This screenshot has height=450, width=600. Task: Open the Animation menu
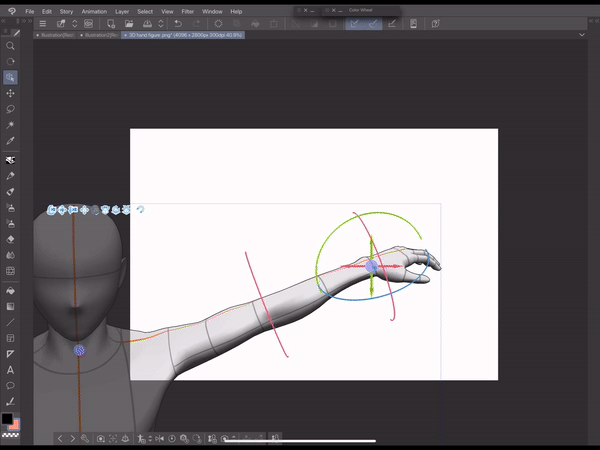click(96, 11)
